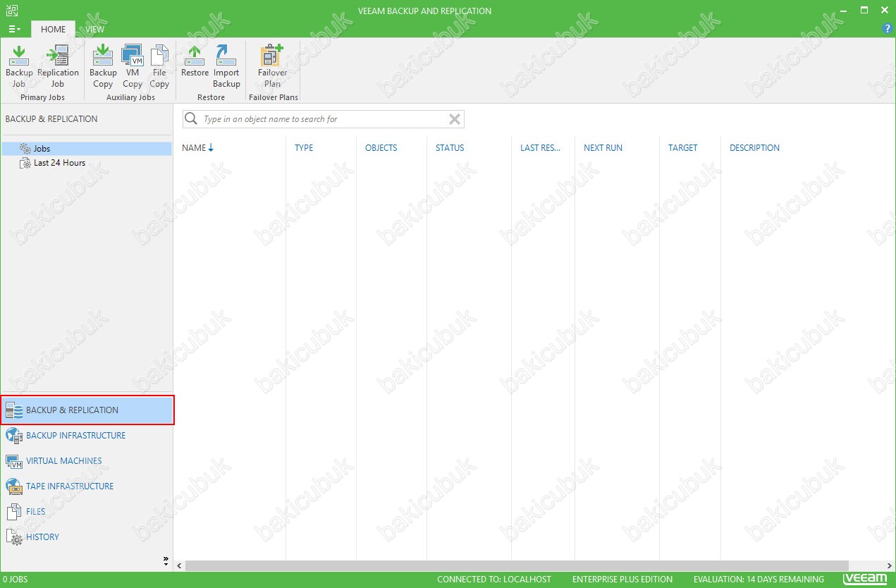Switch to the HOME ribbon tab
This screenshot has height=588, width=896.
[53, 30]
